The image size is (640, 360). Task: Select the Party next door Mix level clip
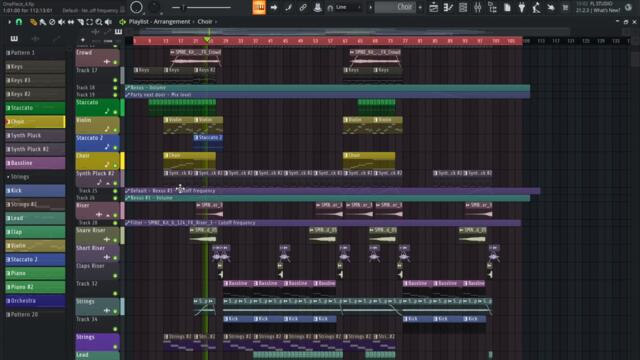coord(327,95)
